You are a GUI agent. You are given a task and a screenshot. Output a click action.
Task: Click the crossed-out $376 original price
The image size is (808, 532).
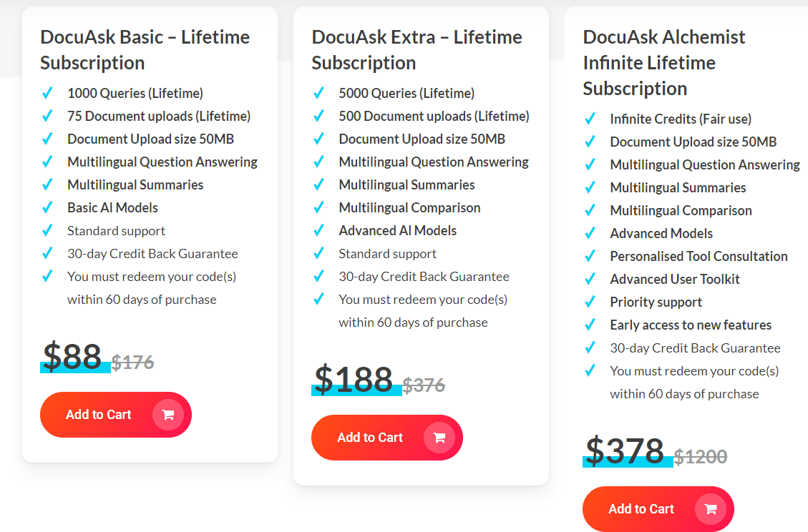(x=425, y=384)
